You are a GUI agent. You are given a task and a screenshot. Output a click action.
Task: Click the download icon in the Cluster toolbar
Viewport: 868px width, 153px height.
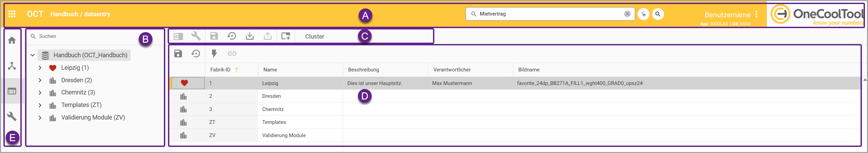point(250,36)
